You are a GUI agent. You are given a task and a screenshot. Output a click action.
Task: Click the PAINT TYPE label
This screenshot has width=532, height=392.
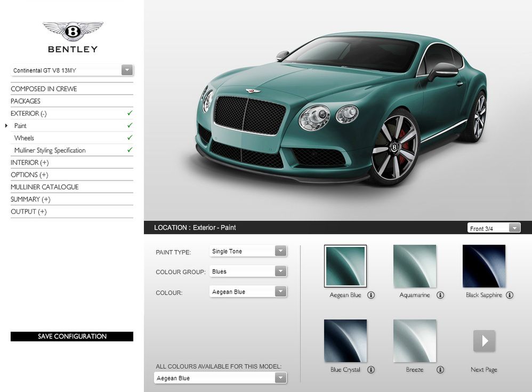tap(173, 252)
